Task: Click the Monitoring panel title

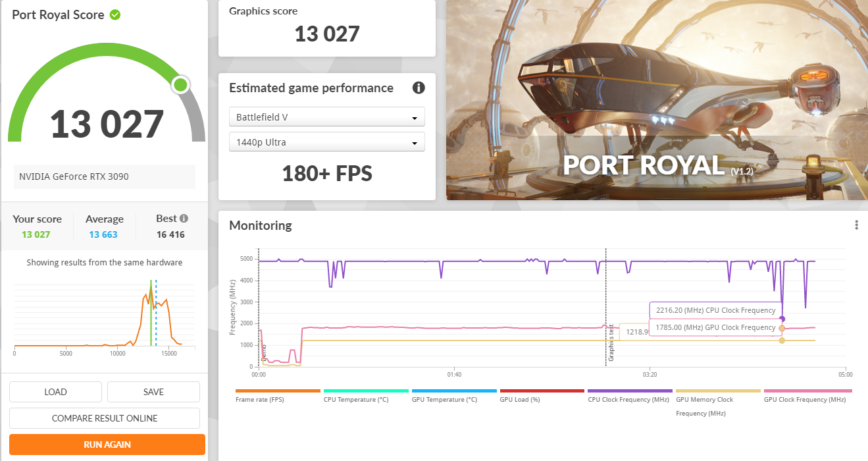Action: (x=261, y=225)
